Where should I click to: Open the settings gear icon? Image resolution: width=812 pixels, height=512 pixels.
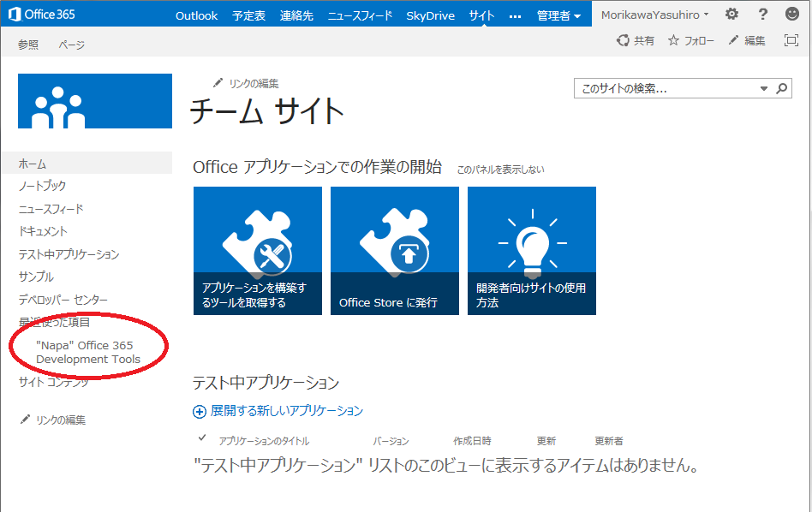coord(731,15)
